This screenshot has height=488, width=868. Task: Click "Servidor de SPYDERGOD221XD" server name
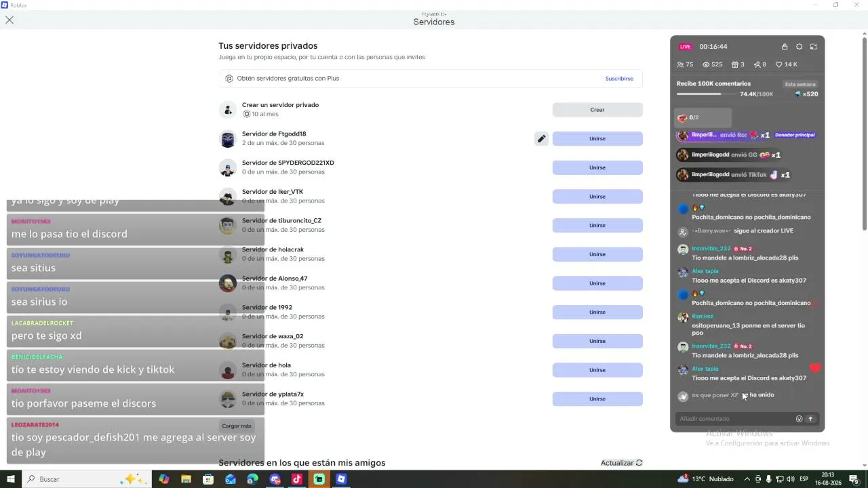click(x=288, y=163)
